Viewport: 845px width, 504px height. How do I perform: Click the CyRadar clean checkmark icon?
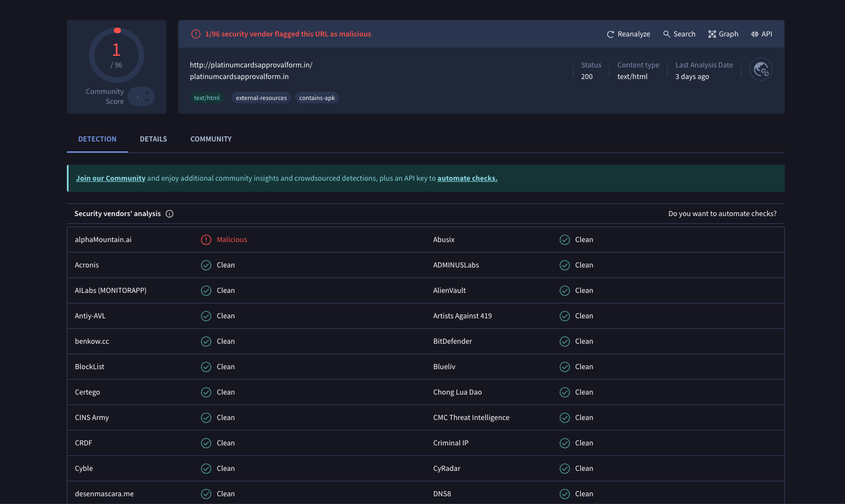click(565, 469)
